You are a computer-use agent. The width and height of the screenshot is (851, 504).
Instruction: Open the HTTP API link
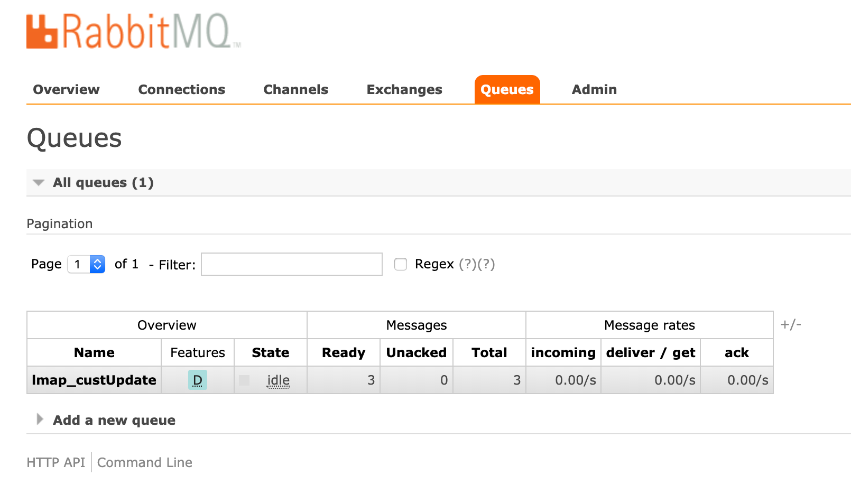pyautogui.click(x=55, y=463)
